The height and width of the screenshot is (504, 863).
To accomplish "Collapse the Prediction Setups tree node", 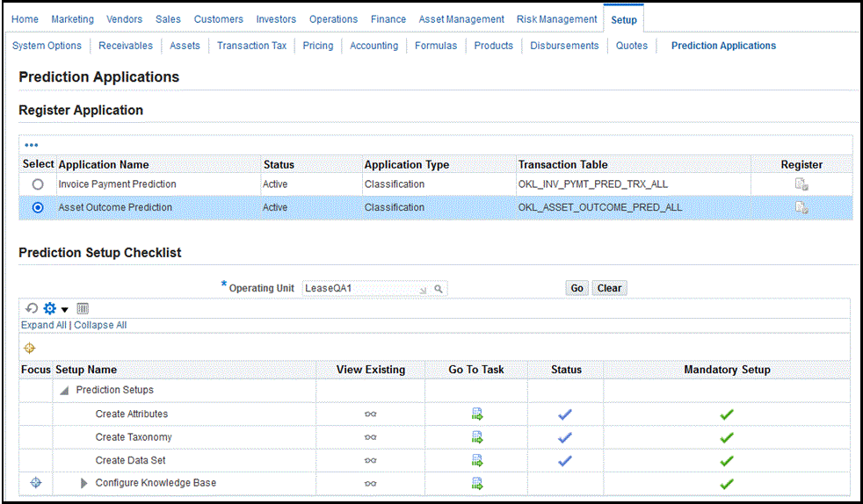I will tap(64, 390).
